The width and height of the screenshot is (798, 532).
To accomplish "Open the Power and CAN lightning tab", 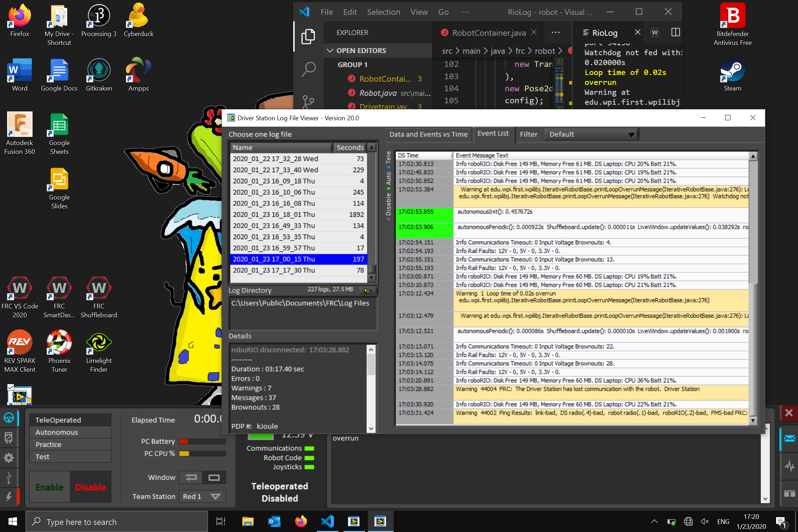I will [8, 497].
